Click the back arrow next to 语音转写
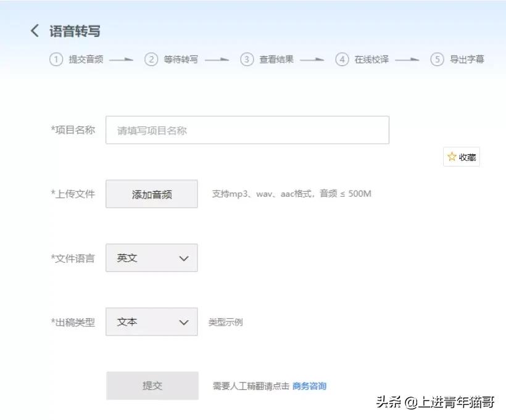Image resolution: width=506 pixels, height=420 pixels. pyautogui.click(x=35, y=30)
